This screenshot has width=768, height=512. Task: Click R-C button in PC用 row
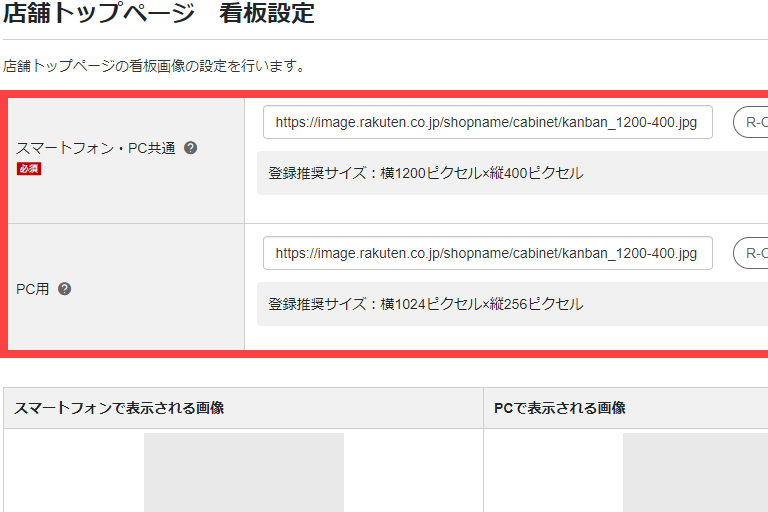[751, 253]
